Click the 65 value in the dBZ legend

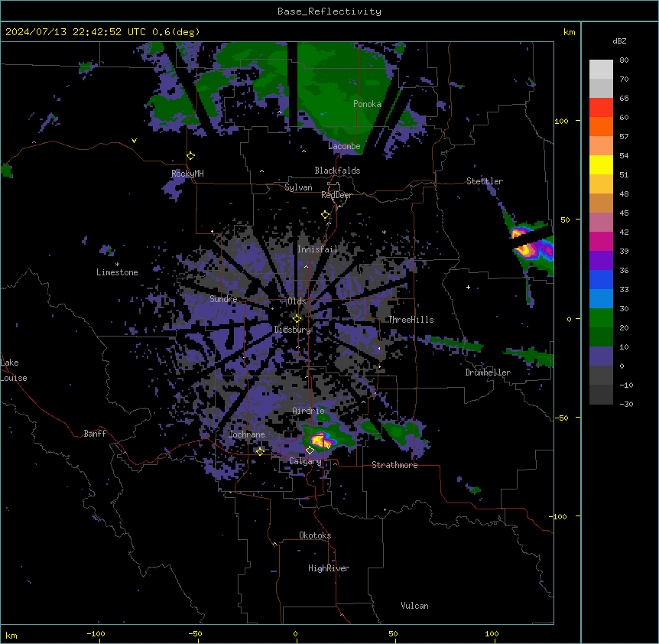(x=624, y=99)
